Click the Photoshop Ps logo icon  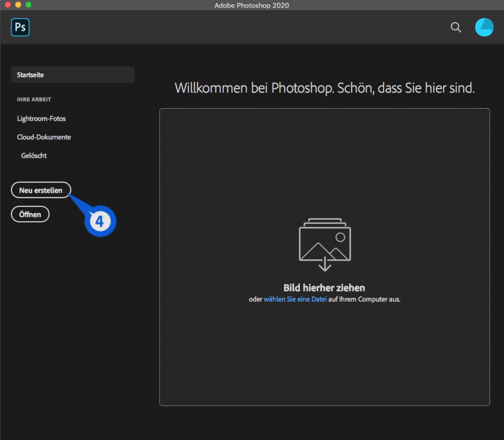tap(20, 27)
